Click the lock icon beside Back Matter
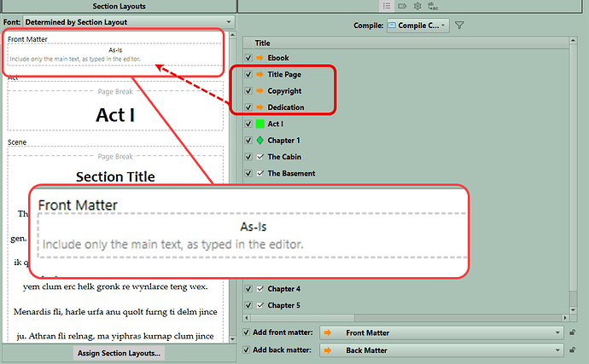Image resolution: width=589 pixels, height=364 pixels. pyautogui.click(x=572, y=350)
